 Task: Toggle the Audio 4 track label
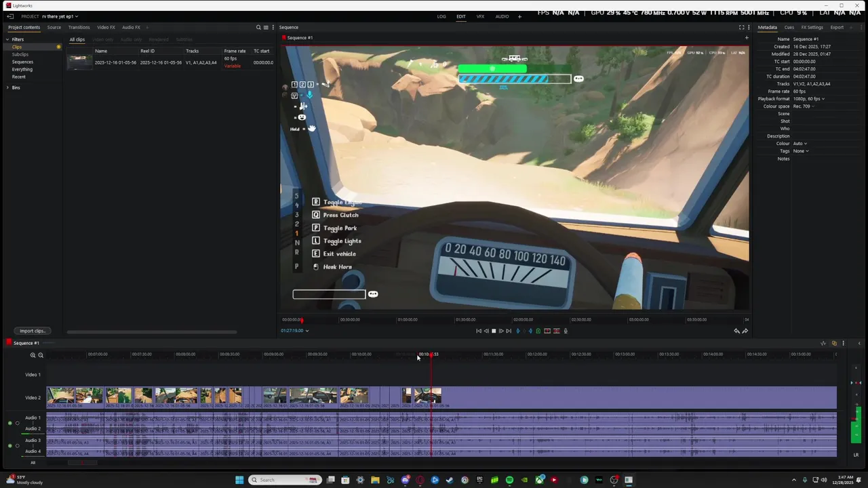point(33,451)
